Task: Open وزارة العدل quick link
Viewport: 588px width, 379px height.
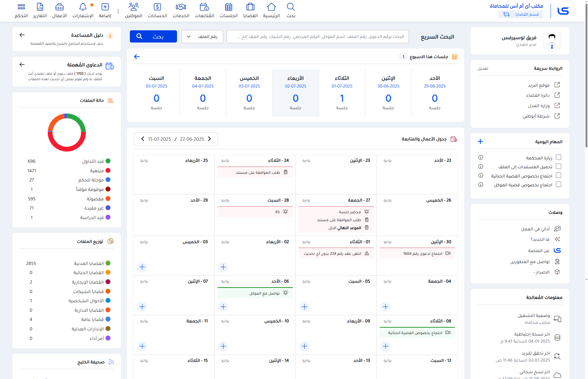Action: [x=539, y=106]
